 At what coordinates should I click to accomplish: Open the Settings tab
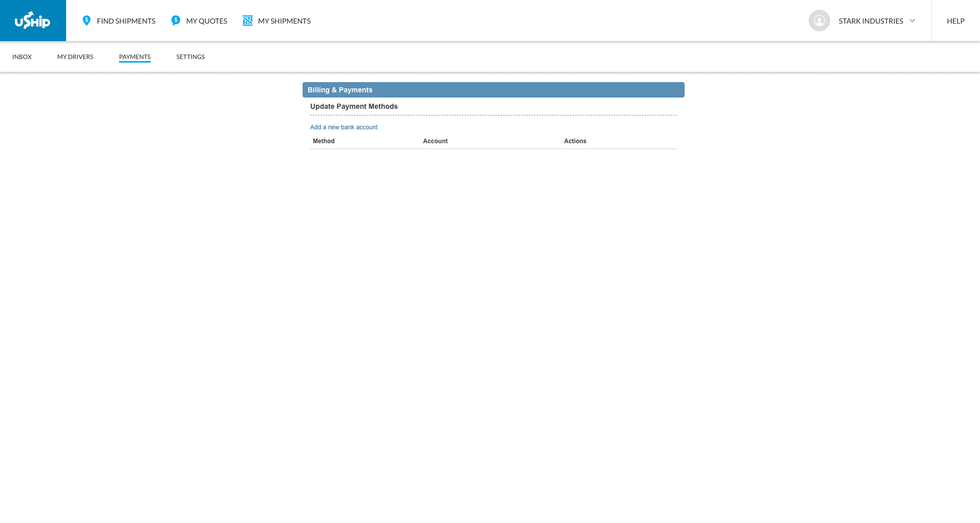[x=190, y=57]
